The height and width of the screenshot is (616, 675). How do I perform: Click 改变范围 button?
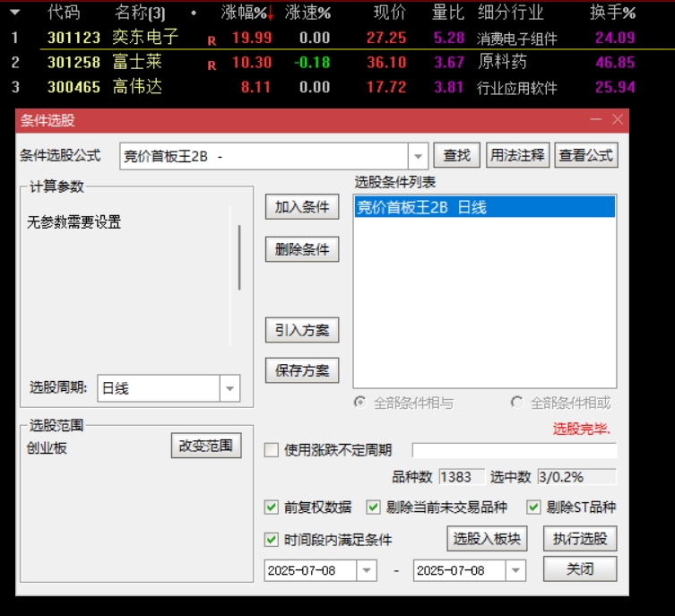pos(206,446)
